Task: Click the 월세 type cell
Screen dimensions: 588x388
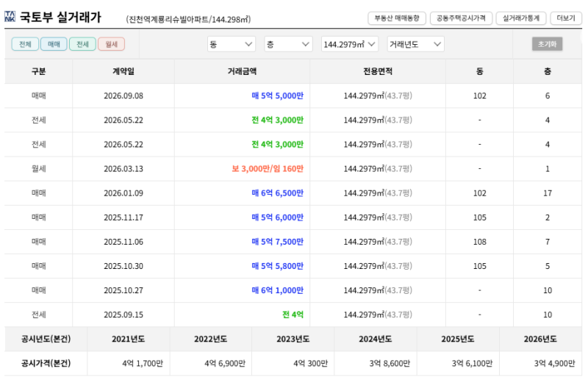Action: pos(39,169)
